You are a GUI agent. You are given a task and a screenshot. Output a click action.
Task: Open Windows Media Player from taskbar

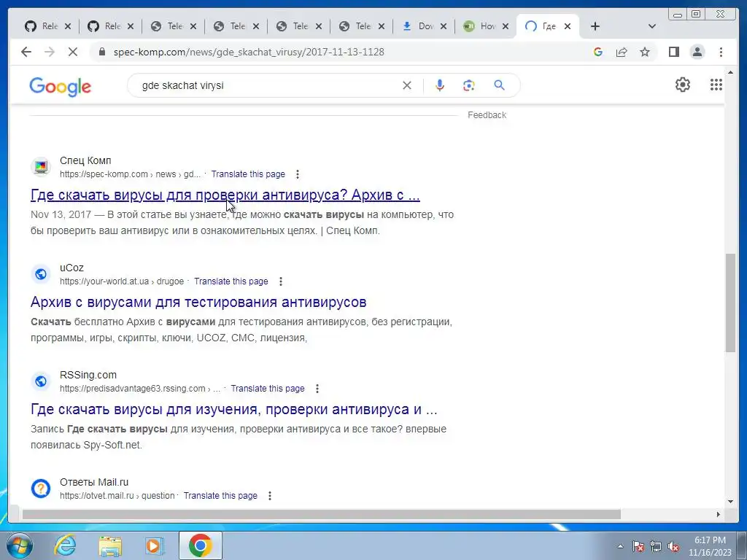pyautogui.click(x=154, y=545)
